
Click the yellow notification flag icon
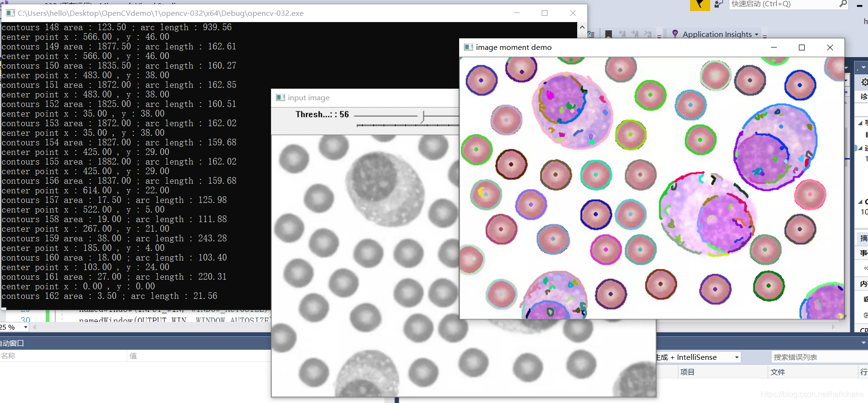tap(700, 5)
